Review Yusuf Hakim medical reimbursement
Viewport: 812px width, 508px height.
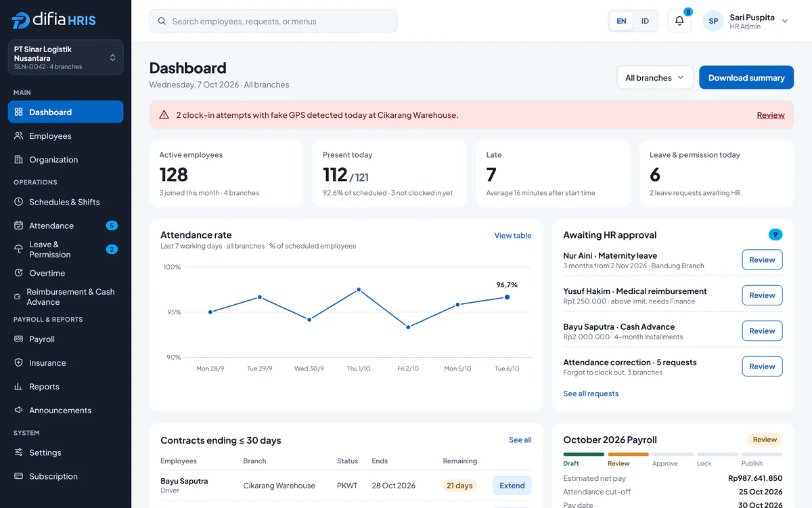click(x=762, y=295)
